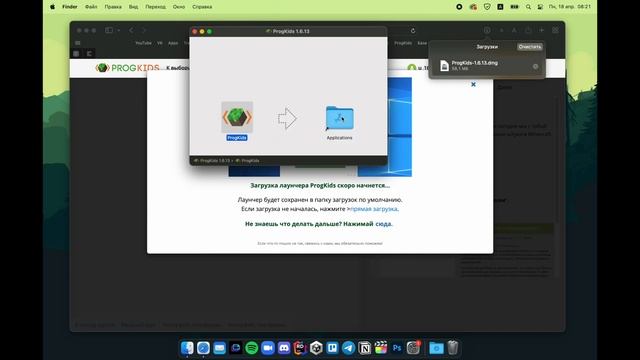Click the Applications folder shortcut icon
Viewport: 640px width, 360px height.
[x=340, y=118]
